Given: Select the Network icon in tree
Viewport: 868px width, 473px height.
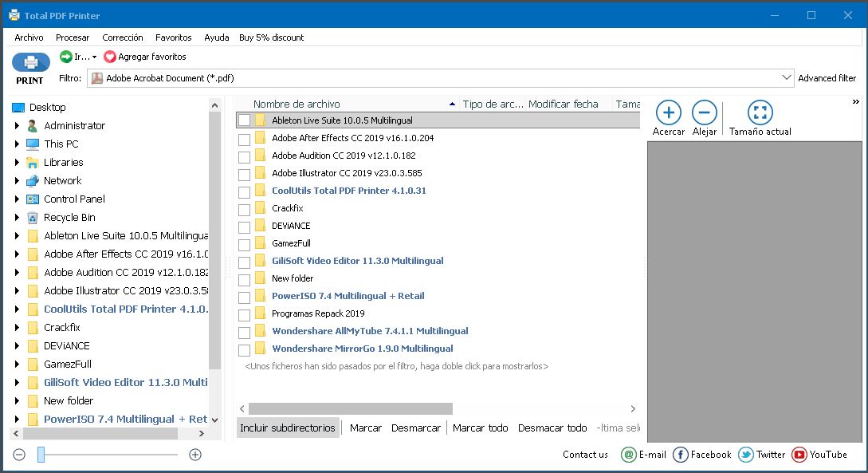Looking at the screenshot, I should (x=33, y=180).
